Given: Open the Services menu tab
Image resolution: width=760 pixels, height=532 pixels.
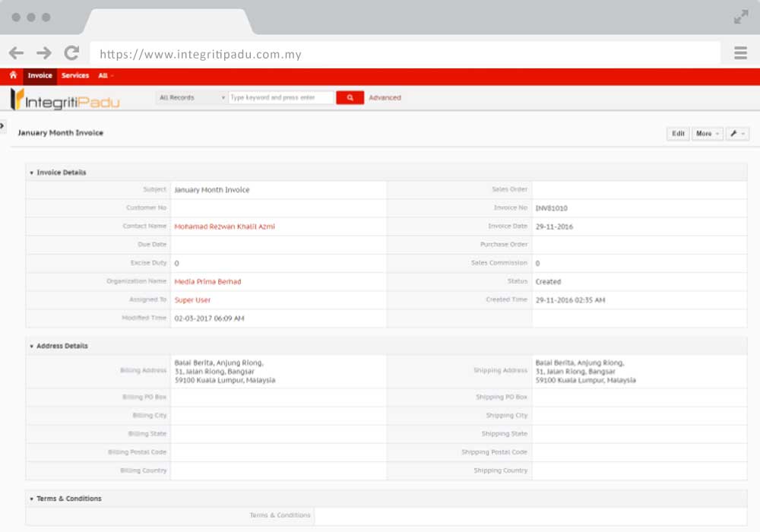Looking at the screenshot, I should click(75, 75).
